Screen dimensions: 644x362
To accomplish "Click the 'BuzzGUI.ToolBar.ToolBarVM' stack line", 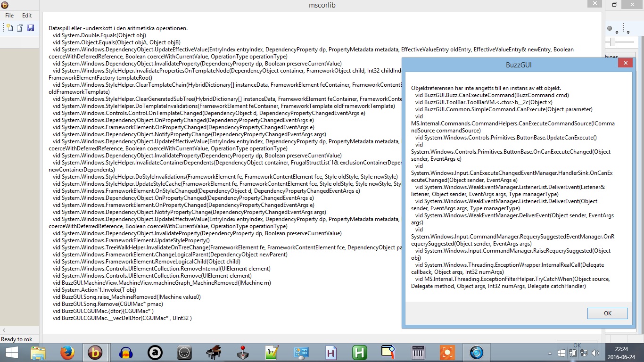I will click(483, 102).
